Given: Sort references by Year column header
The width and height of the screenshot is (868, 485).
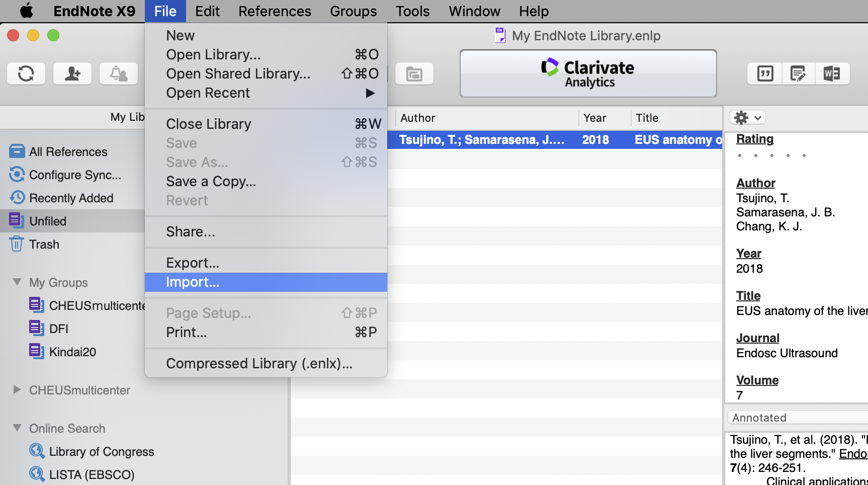Looking at the screenshot, I should tap(604, 118).
